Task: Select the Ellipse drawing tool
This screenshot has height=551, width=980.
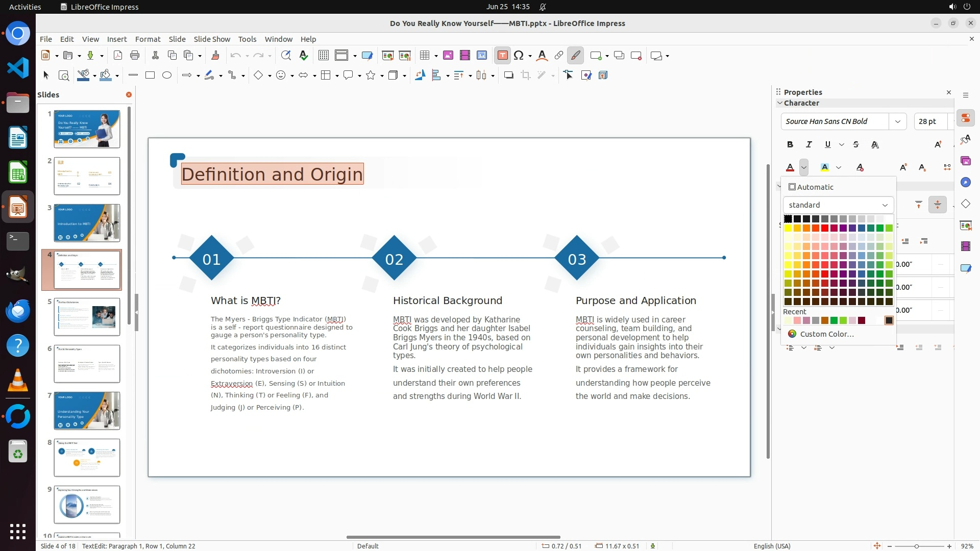Action: pyautogui.click(x=167, y=76)
